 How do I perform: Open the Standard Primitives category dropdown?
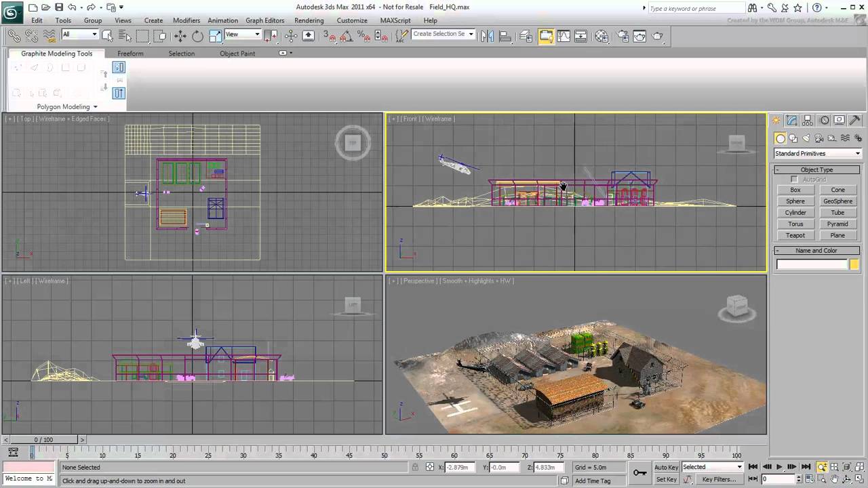(817, 153)
